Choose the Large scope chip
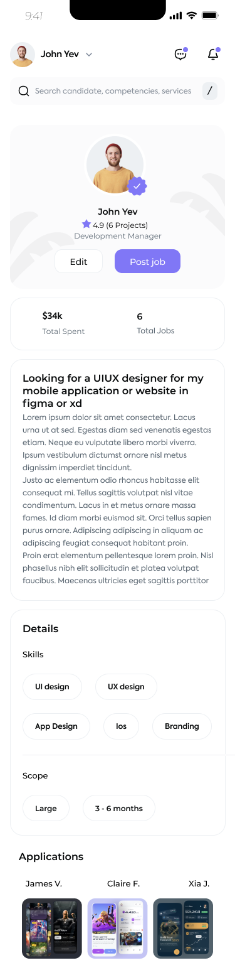Viewport: 235px width, 980px height. [x=46, y=809]
